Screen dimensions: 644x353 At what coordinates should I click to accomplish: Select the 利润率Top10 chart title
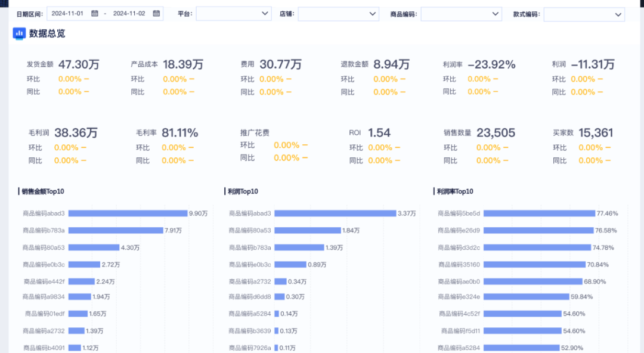[x=455, y=191]
